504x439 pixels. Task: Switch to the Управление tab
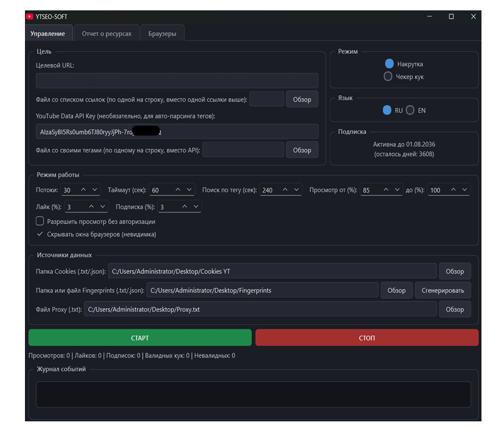pos(48,33)
